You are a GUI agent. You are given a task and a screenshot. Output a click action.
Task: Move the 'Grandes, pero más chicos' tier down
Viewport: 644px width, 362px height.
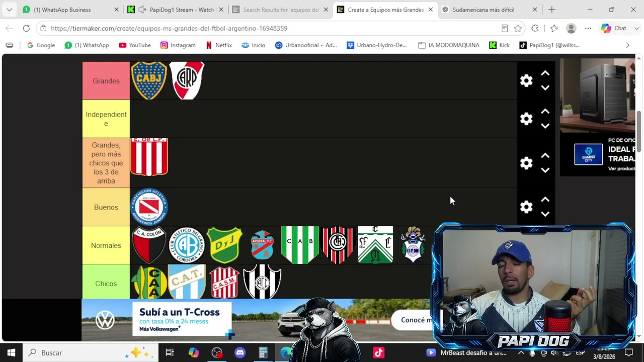(x=545, y=170)
